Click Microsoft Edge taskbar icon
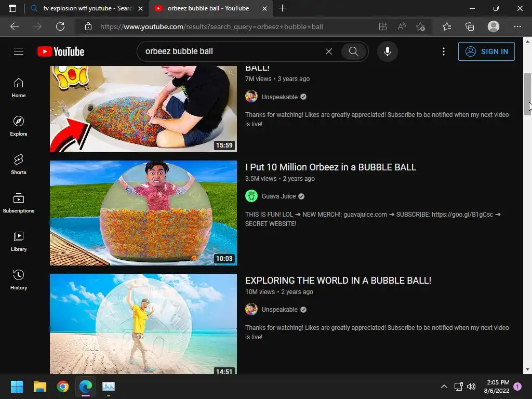The width and height of the screenshot is (532, 399). point(86,387)
